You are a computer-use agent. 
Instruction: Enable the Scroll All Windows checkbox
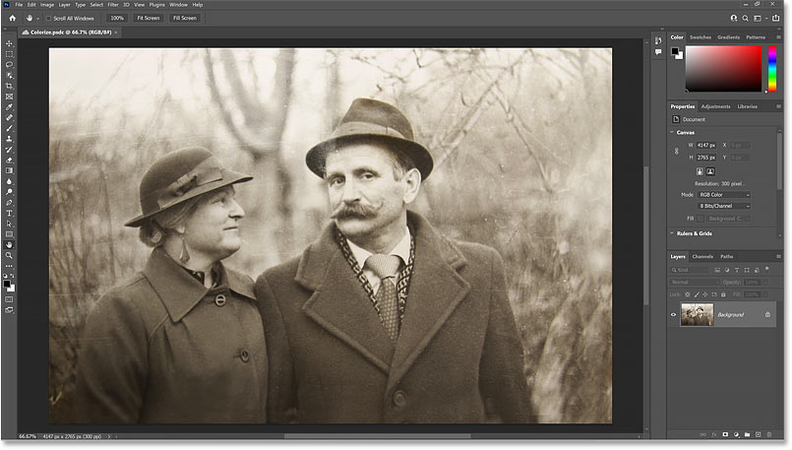coord(50,18)
